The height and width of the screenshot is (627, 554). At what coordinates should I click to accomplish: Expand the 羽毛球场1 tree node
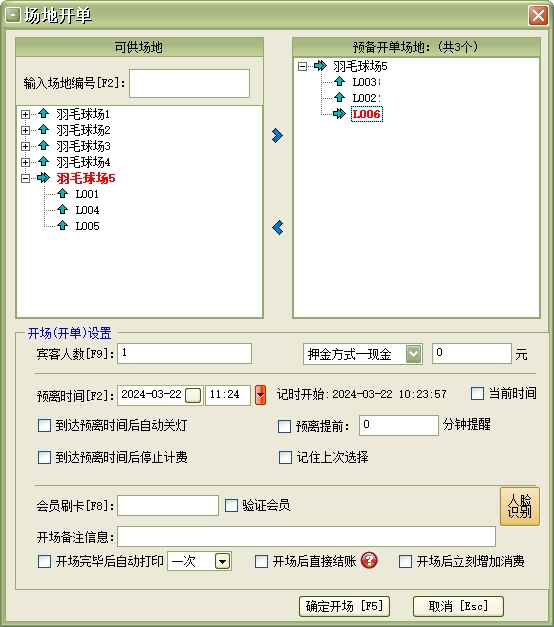click(x=25, y=115)
